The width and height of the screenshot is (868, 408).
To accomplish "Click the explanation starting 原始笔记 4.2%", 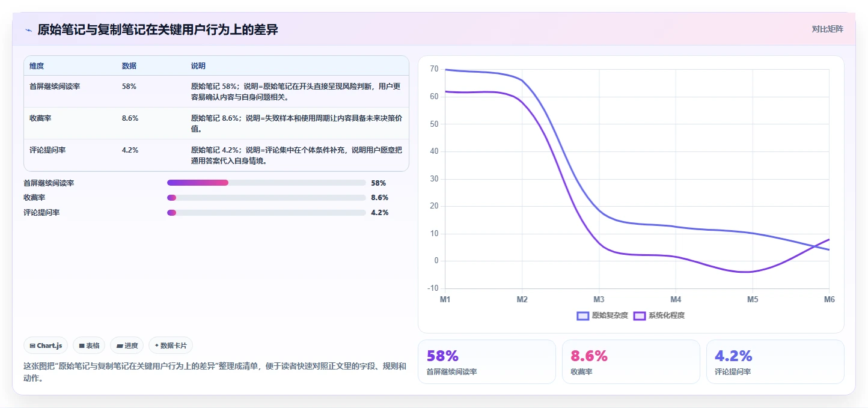I will coord(296,155).
